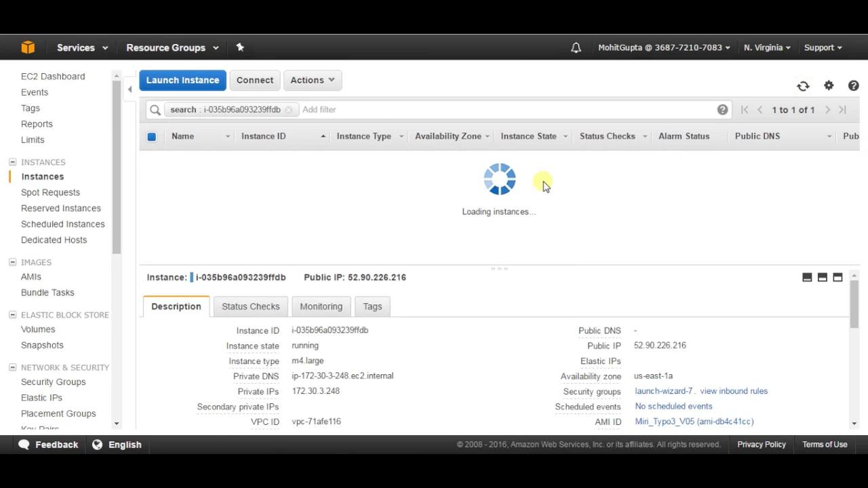Go to last page of results

[x=843, y=110]
